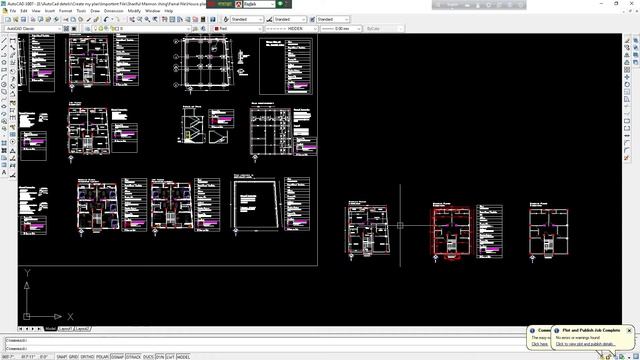This screenshot has width=640, height=360.
Task: Toggle OSNAP in status bar
Action: click(117, 357)
